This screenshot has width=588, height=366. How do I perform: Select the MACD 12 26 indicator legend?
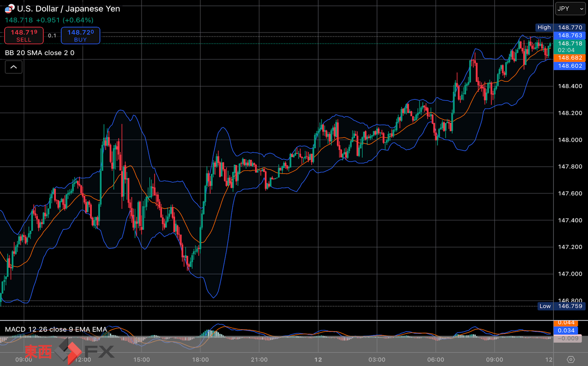click(56, 329)
